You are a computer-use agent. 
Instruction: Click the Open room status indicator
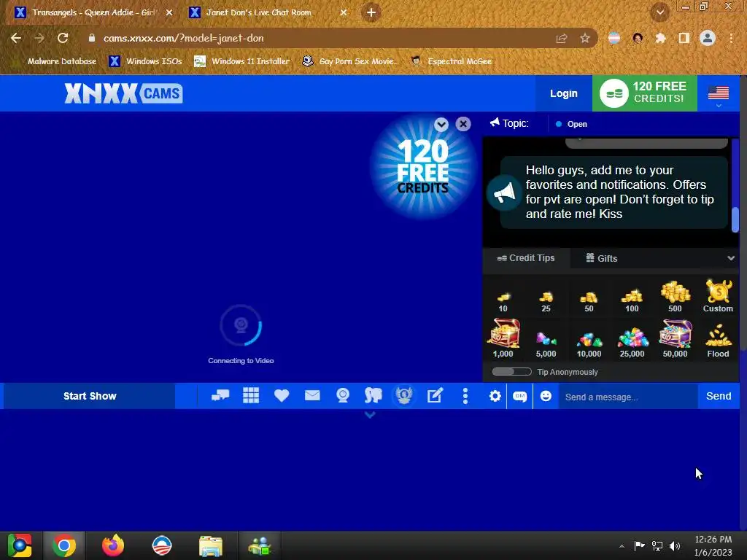(x=571, y=124)
